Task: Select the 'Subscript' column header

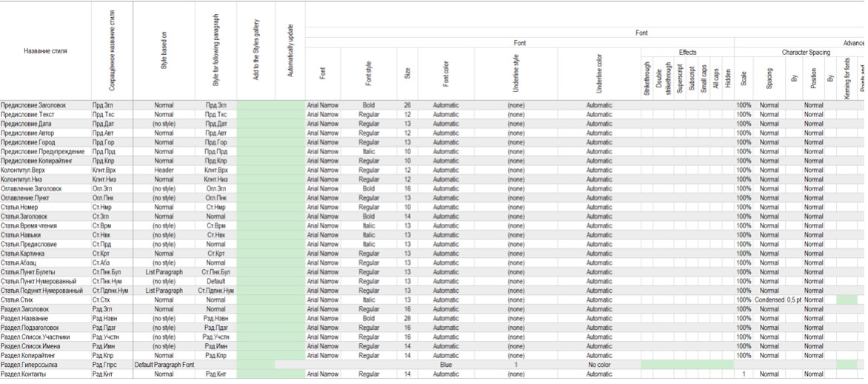Action: click(692, 79)
